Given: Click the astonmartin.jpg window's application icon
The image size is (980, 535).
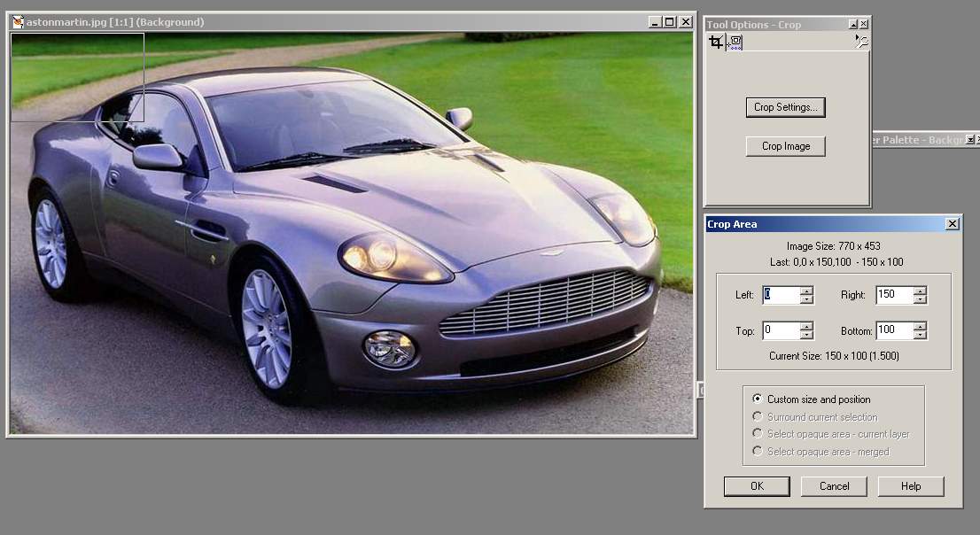Looking at the screenshot, I should [18, 22].
